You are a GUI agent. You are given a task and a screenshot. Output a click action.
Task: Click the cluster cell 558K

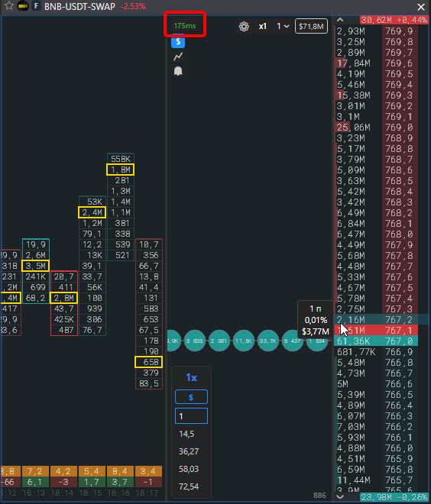pyautogui.click(x=120, y=159)
